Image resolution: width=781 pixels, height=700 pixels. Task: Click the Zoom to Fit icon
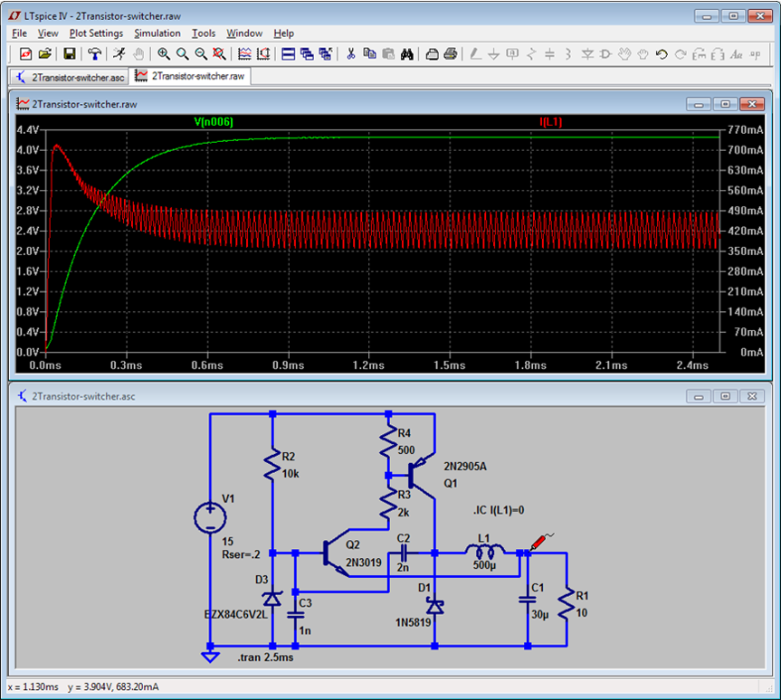219,54
